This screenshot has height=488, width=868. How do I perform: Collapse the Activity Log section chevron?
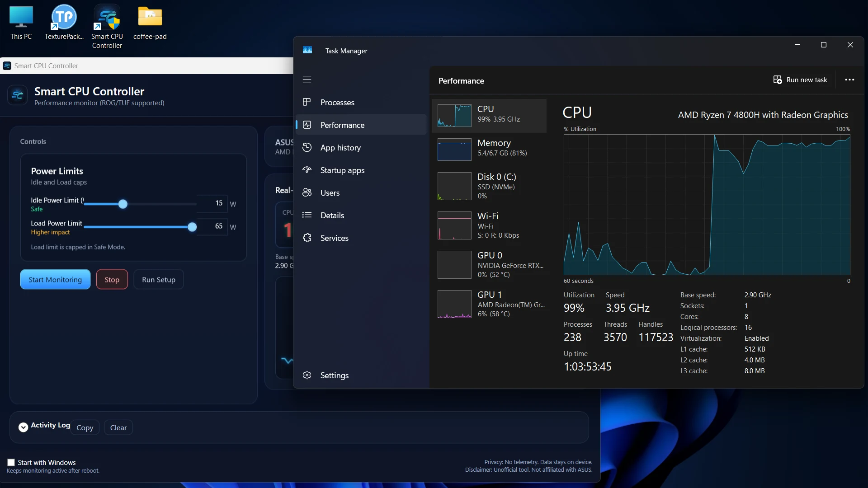click(x=23, y=427)
